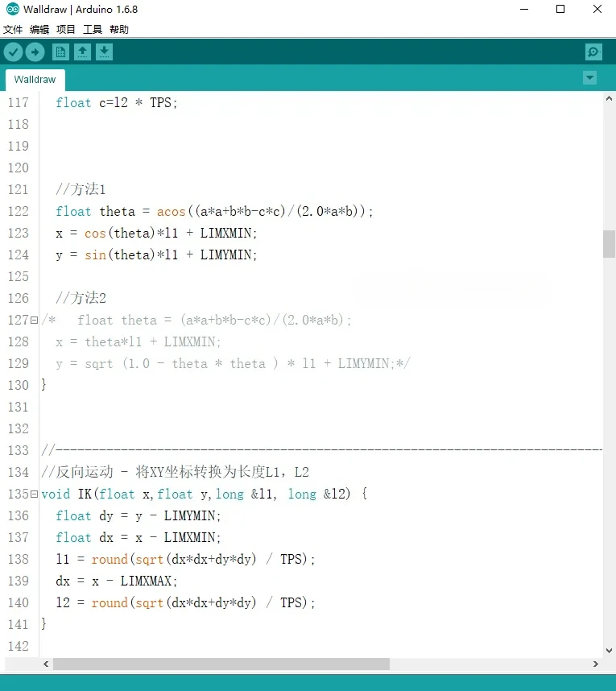Click the 'float theta = acos' line
Screen dimensions: 616x691
(x=214, y=212)
